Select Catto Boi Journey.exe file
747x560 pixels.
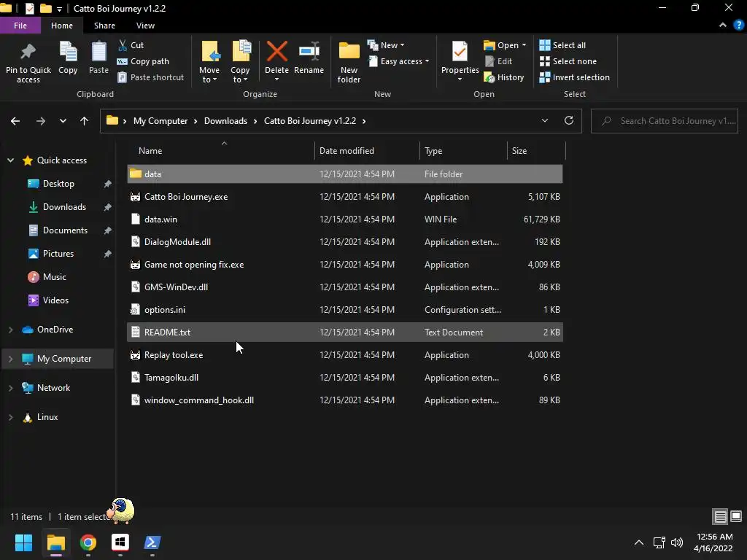345,197
